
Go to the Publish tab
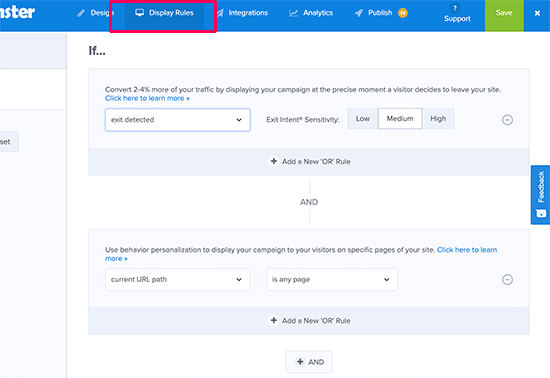tap(380, 13)
